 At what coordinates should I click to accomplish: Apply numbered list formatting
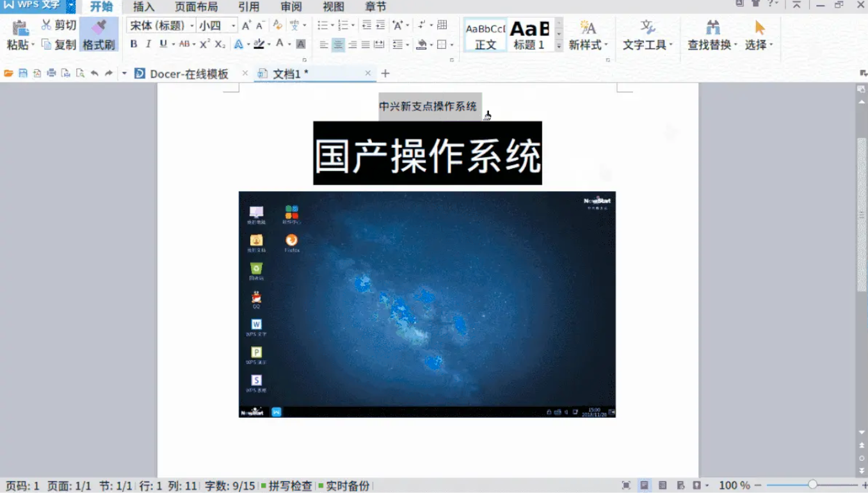(x=342, y=26)
